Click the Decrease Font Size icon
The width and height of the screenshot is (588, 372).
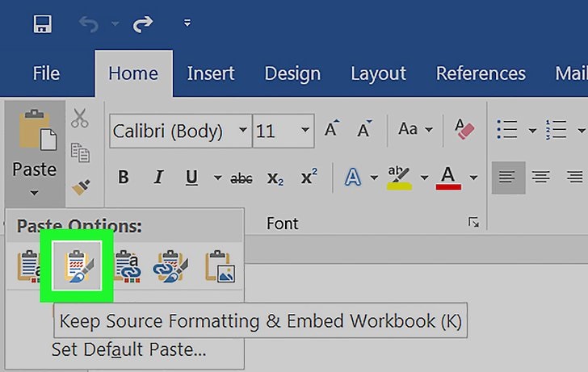364,129
